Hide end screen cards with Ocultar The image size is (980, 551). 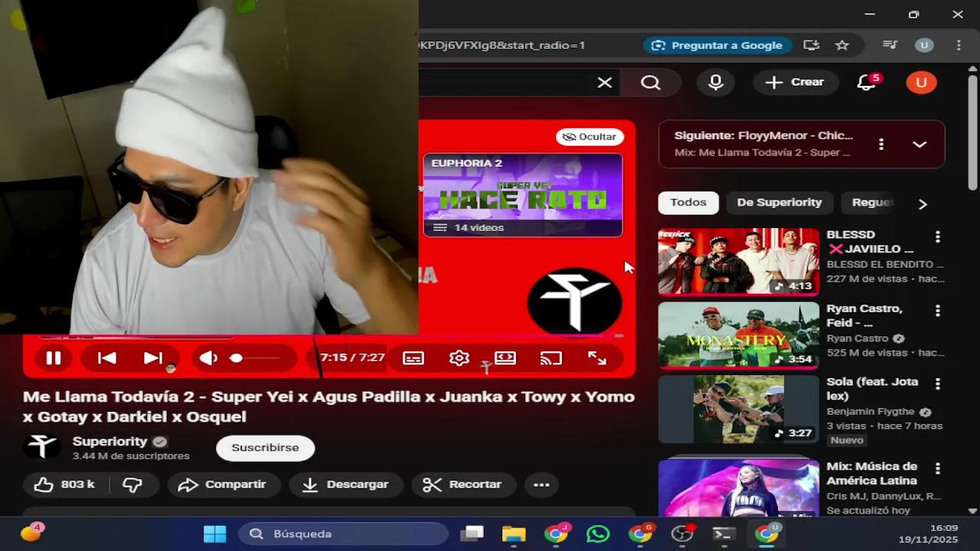[x=590, y=137]
